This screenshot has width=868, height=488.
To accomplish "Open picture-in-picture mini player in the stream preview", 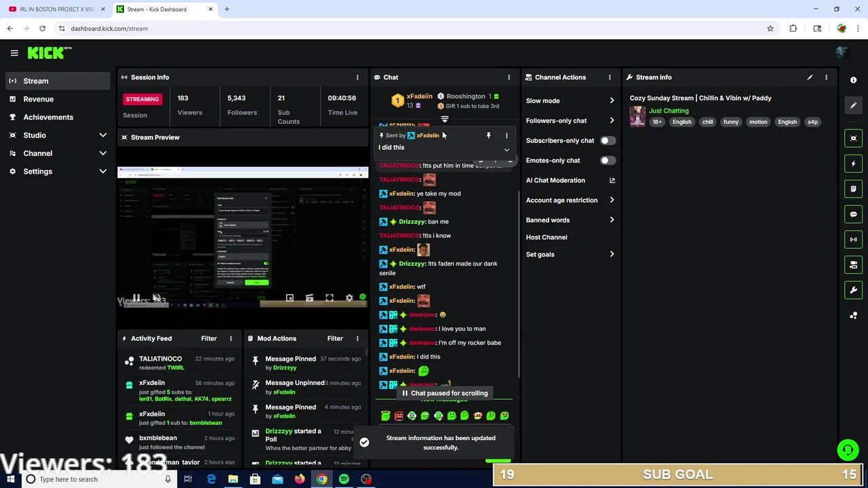I will pyautogui.click(x=290, y=298).
